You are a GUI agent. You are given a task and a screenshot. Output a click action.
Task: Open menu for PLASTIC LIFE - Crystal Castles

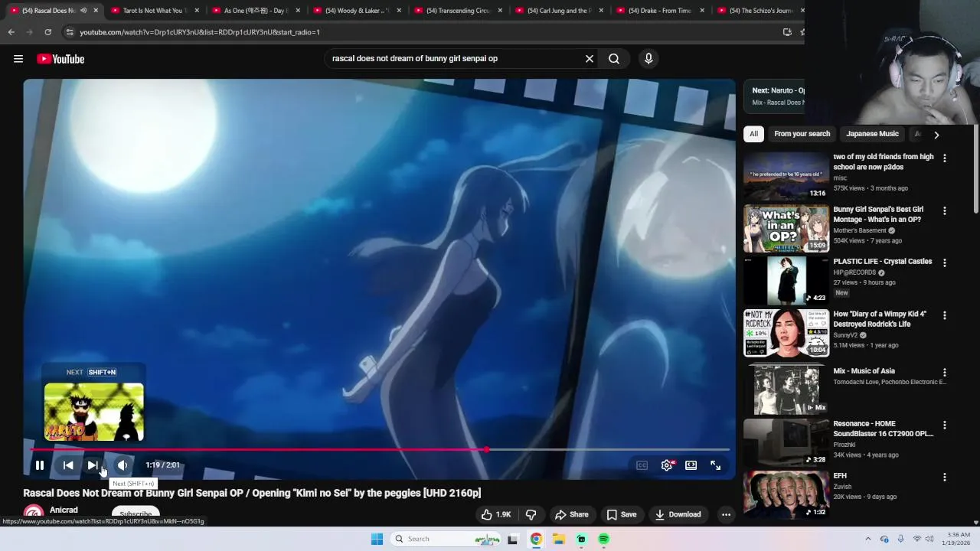[944, 262]
